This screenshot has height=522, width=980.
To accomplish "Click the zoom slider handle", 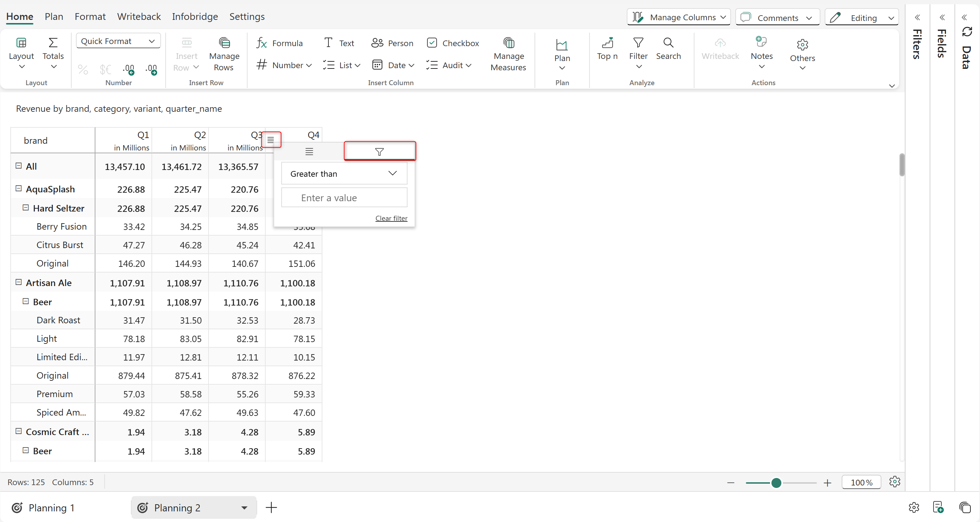I will pyautogui.click(x=776, y=483).
